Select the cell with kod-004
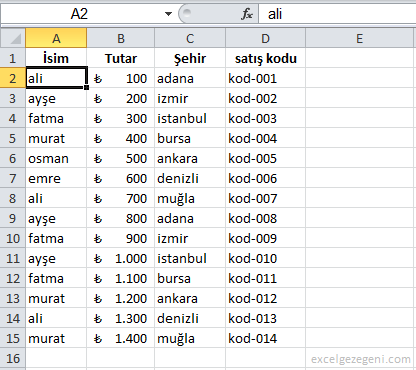This screenshot has height=370, width=416. tap(265, 138)
